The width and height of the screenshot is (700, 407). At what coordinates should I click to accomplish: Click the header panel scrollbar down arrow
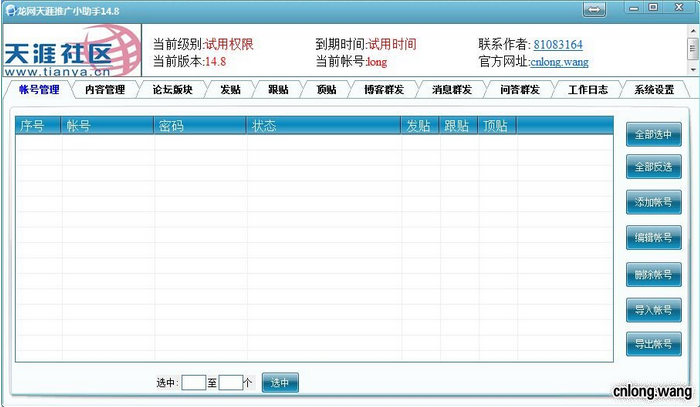693,70
